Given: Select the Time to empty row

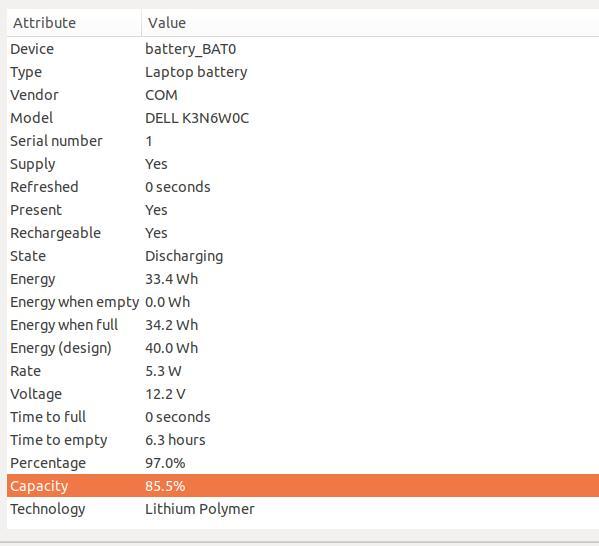Looking at the screenshot, I should click(303, 440).
